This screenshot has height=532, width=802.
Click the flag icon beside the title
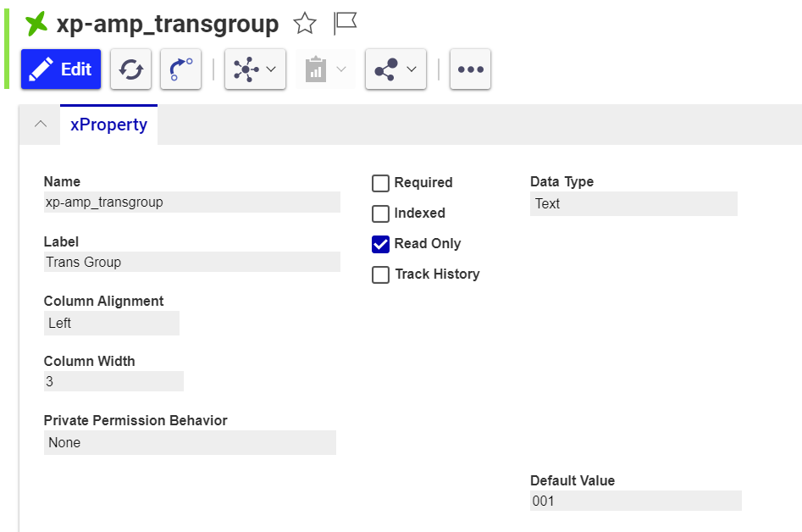345,24
